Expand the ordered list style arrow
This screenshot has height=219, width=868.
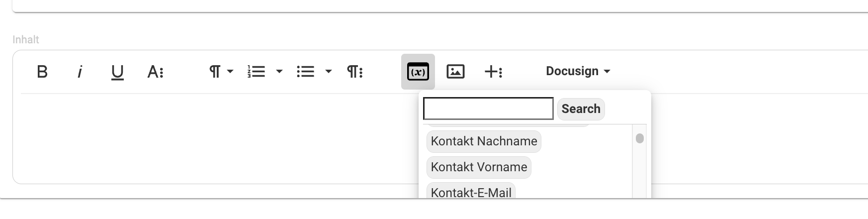pyautogui.click(x=279, y=72)
